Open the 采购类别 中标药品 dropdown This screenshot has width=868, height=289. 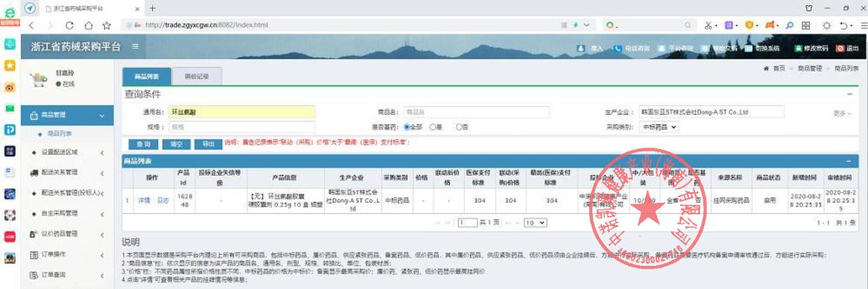click(658, 127)
